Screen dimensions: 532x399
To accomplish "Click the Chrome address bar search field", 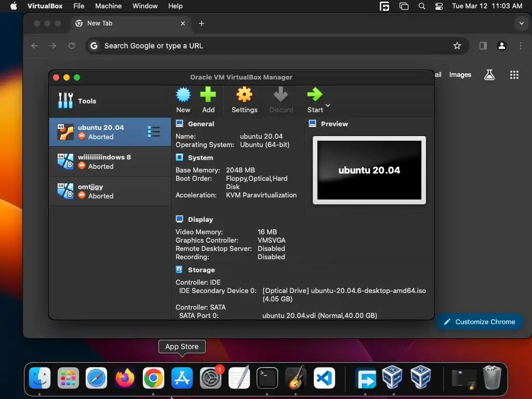I will click(x=277, y=46).
